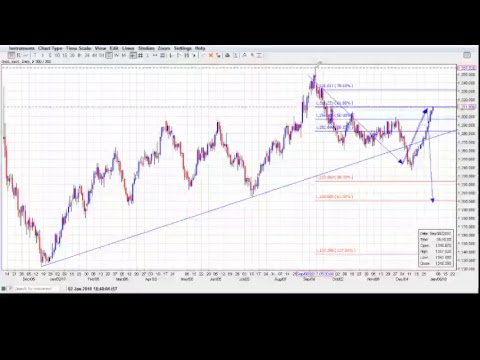The width and height of the screenshot is (480, 360).
Task: Click the search for instrument field
Action: [36, 288]
